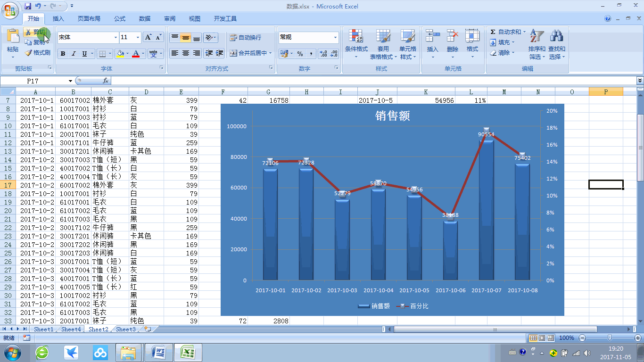Increase decimal places
Screen dimensions: 644x362
323,54
